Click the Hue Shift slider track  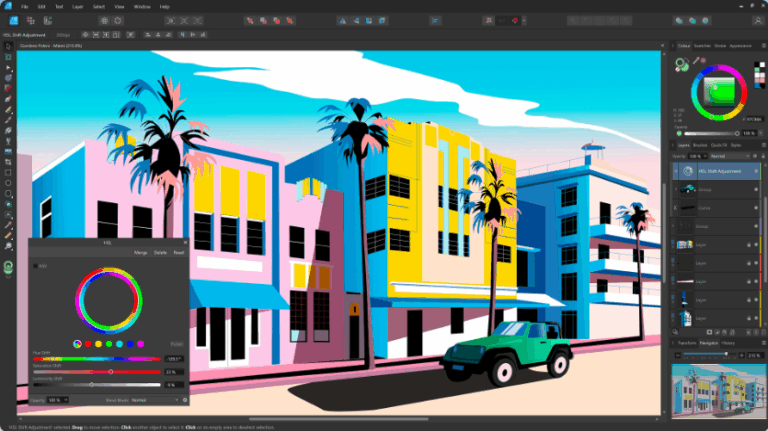[97, 359]
